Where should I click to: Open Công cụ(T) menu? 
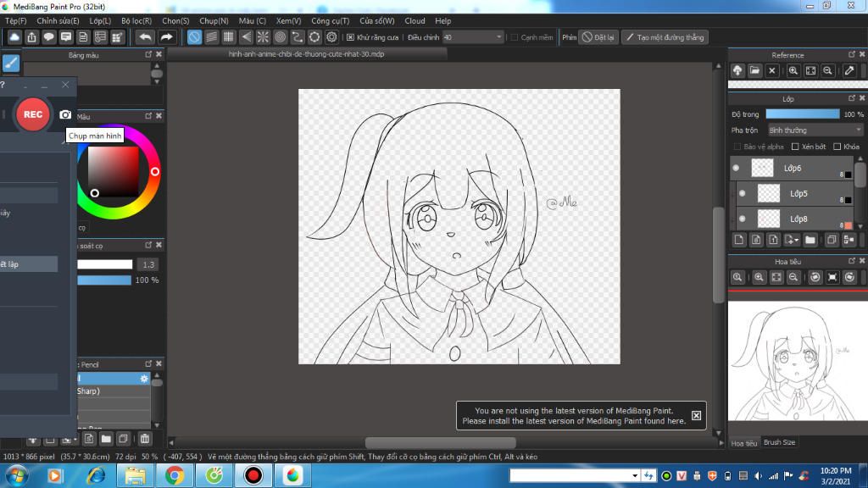point(330,20)
